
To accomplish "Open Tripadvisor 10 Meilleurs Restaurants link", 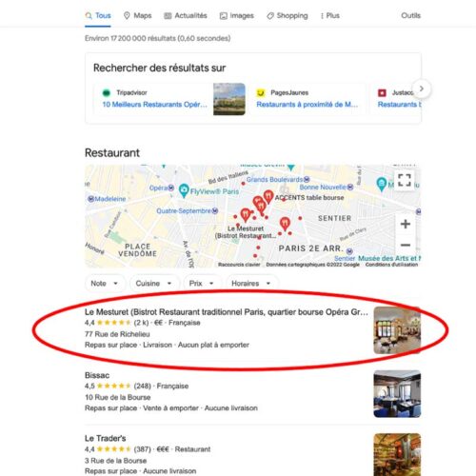I will point(154,105).
